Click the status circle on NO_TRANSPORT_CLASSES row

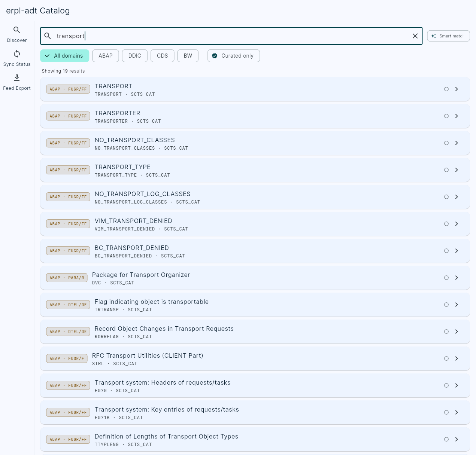pos(446,143)
